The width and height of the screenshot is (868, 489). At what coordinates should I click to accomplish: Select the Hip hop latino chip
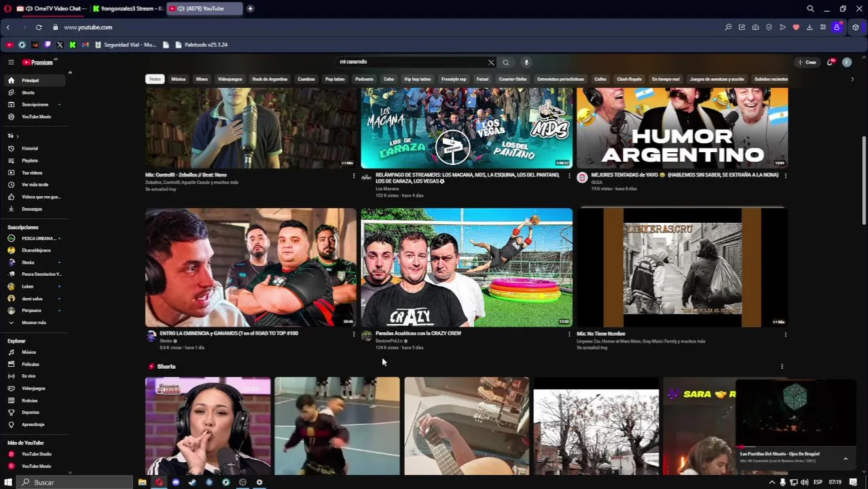pos(418,79)
